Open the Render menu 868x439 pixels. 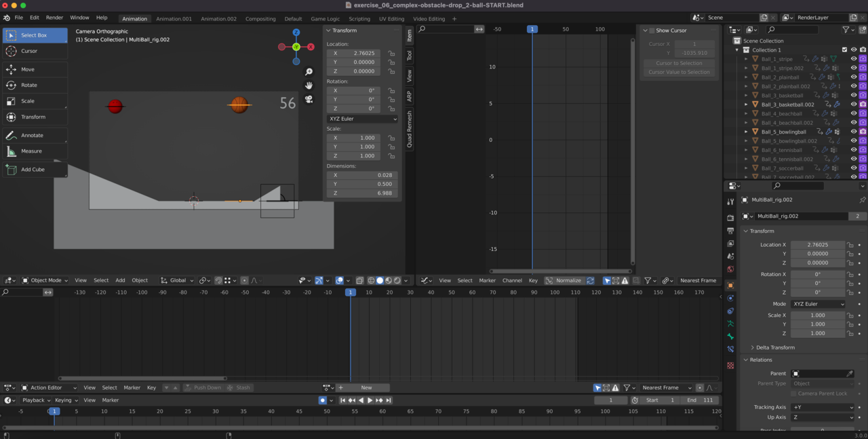tap(54, 18)
